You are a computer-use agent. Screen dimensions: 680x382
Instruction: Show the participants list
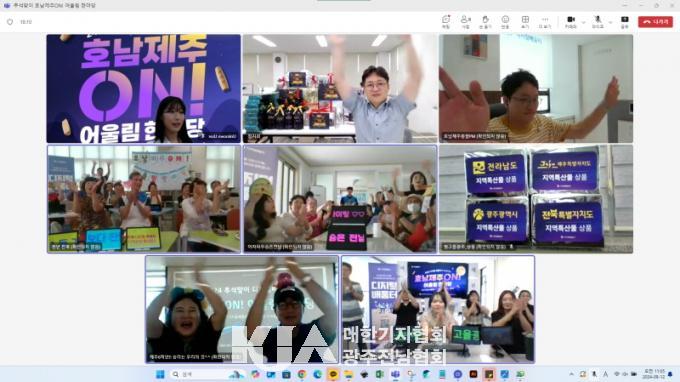pyautogui.click(x=465, y=21)
